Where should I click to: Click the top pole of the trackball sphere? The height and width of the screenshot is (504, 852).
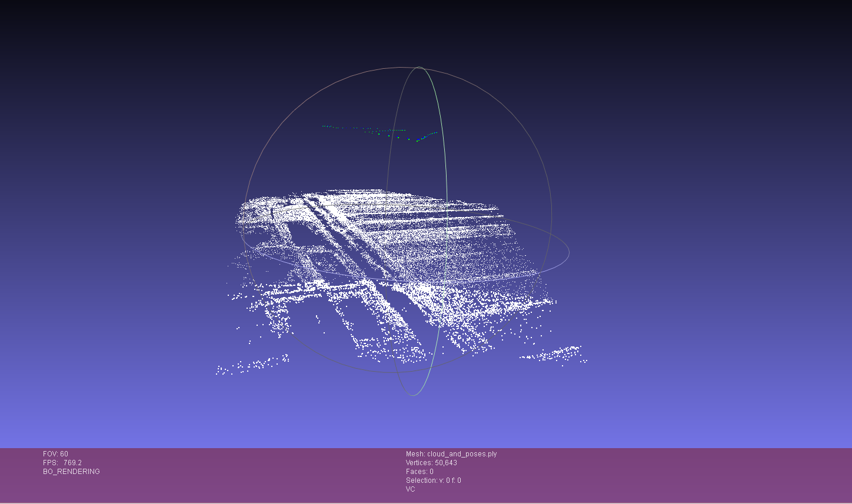(x=418, y=67)
